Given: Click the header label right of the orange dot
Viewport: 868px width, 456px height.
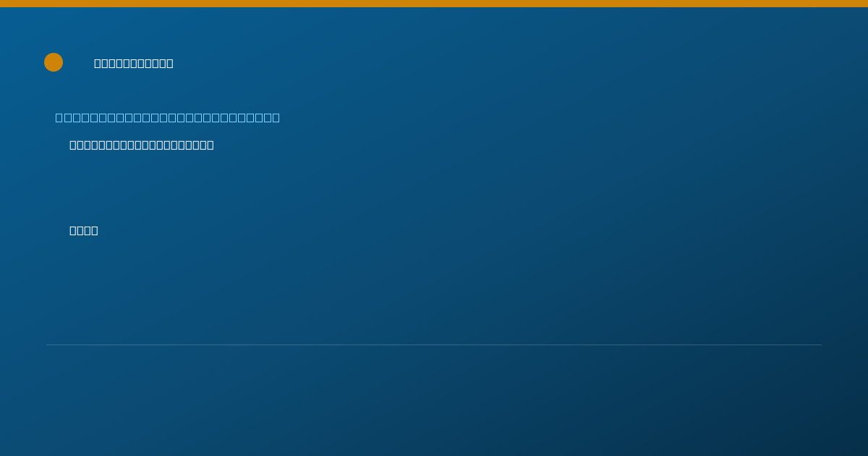Looking at the screenshot, I should pyautogui.click(x=134, y=63).
